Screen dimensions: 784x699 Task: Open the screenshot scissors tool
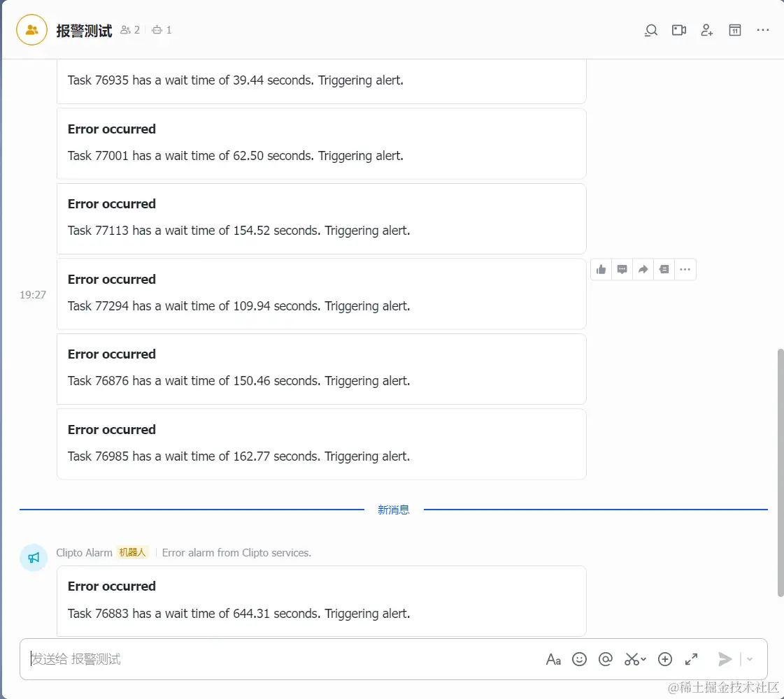635,660
